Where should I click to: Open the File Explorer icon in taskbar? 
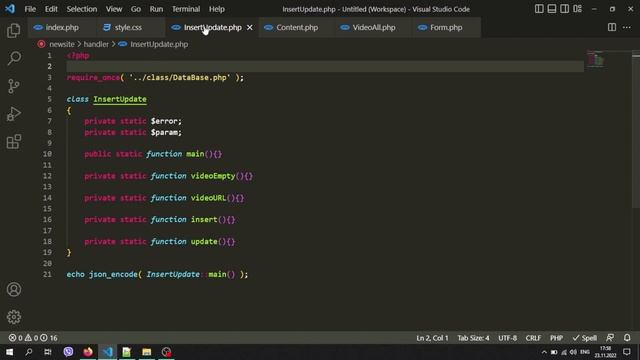click(x=147, y=352)
